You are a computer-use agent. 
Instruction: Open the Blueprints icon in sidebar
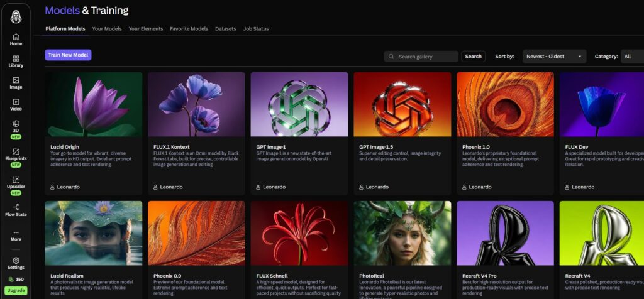point(16,151)
